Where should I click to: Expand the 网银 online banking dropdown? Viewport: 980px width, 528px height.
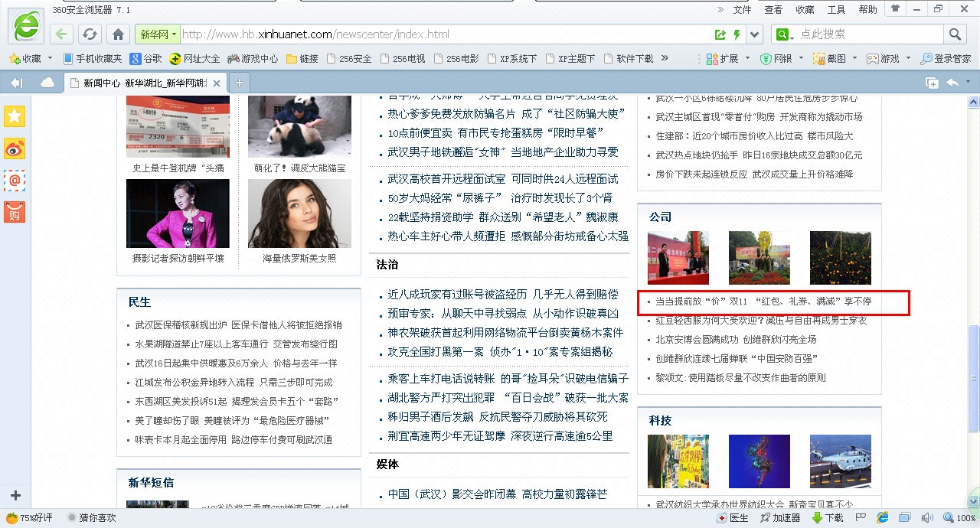click(x=800, y=58)
